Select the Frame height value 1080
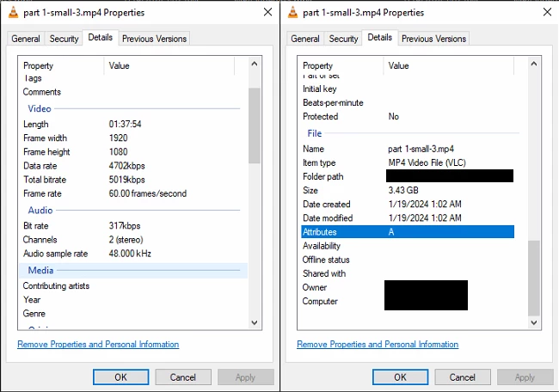Viewport: 559px width, 392px height. 118,152
